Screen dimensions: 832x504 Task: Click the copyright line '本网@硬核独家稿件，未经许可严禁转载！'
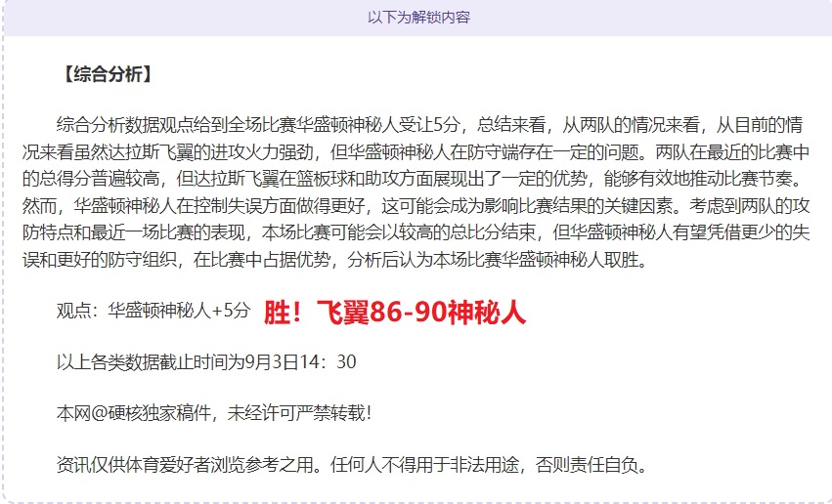click(x=215, y=413)
